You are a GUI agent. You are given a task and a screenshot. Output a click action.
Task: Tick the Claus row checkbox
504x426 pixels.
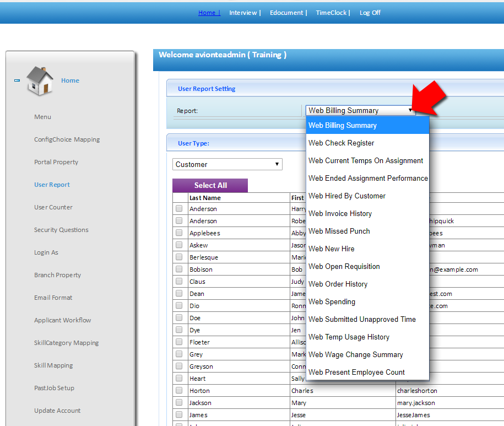coord(179,281)
